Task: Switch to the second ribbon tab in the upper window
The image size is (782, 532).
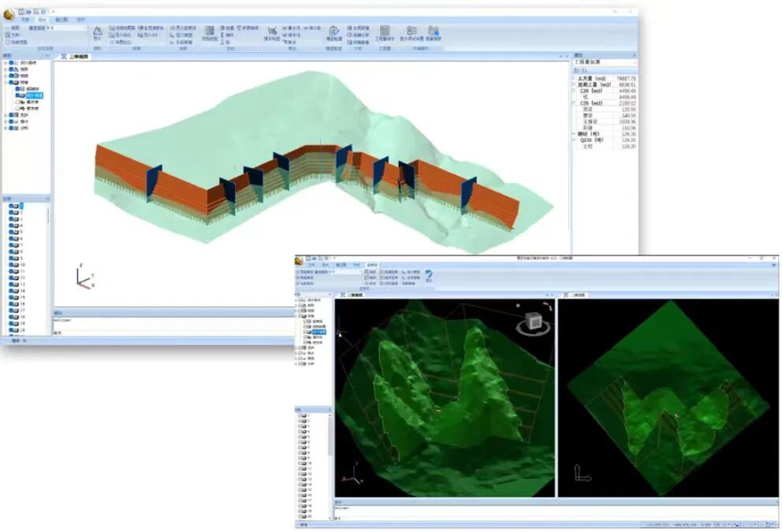Action: (x=43, y=19)
